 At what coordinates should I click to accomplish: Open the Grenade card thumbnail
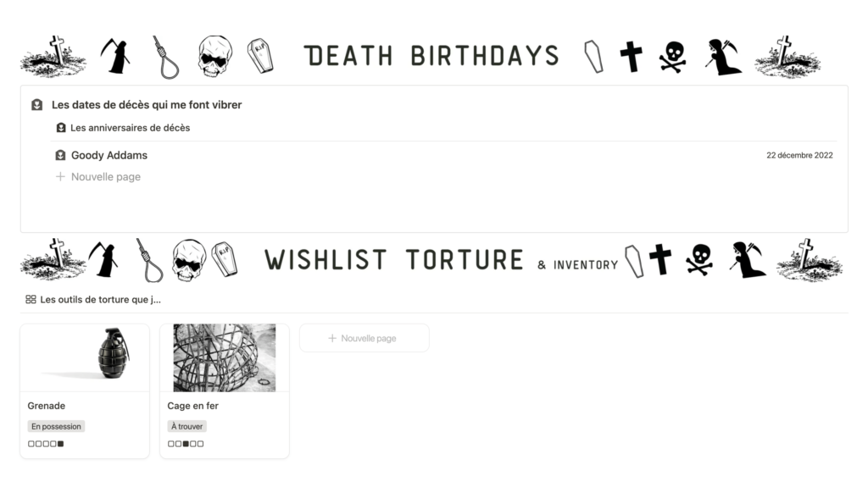tap(85, 358)
